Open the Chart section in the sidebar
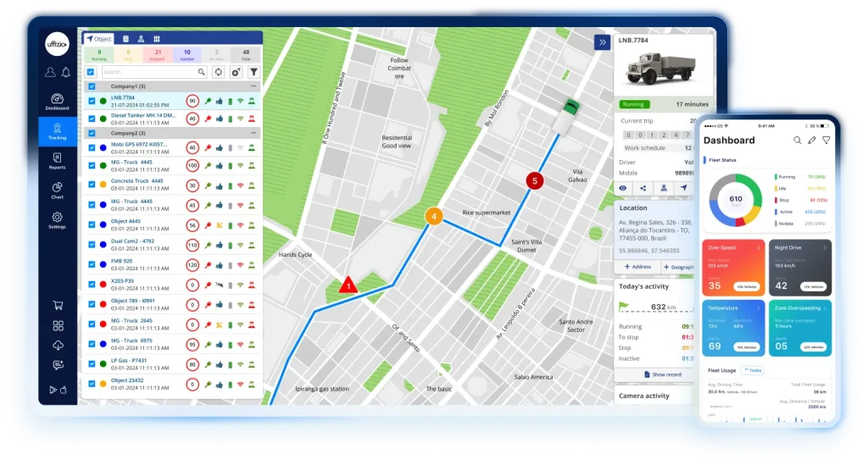The image size is (868, 465). (57, 190)
